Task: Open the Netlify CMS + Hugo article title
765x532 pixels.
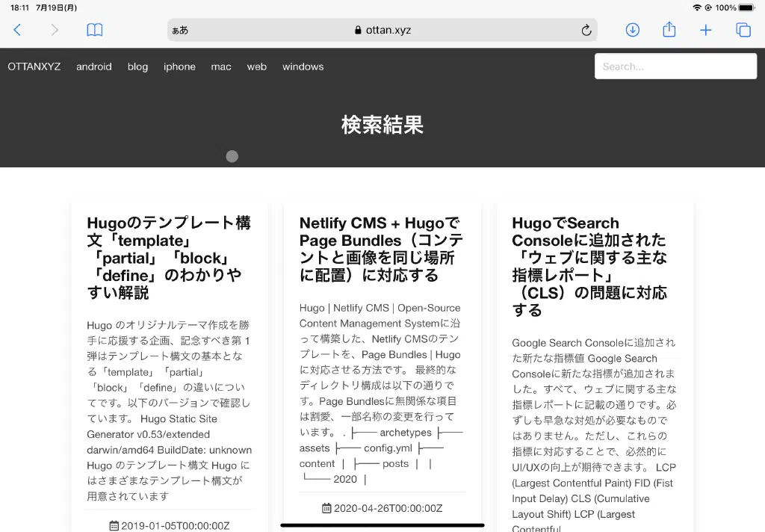Action: point(381,249)
